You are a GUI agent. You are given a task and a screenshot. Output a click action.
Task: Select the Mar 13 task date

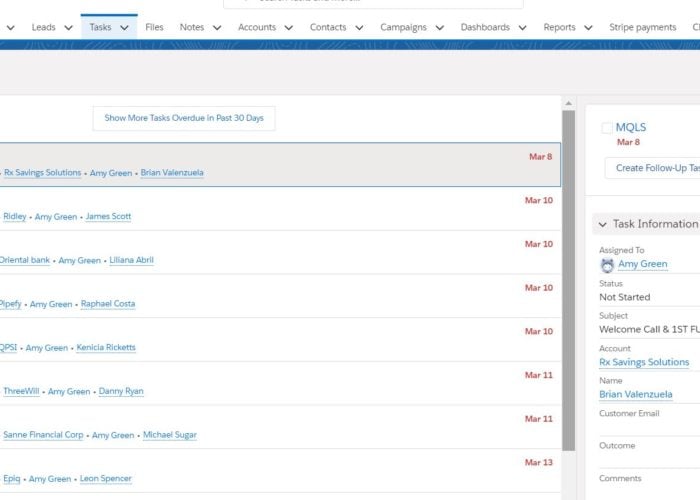point(538,462)
